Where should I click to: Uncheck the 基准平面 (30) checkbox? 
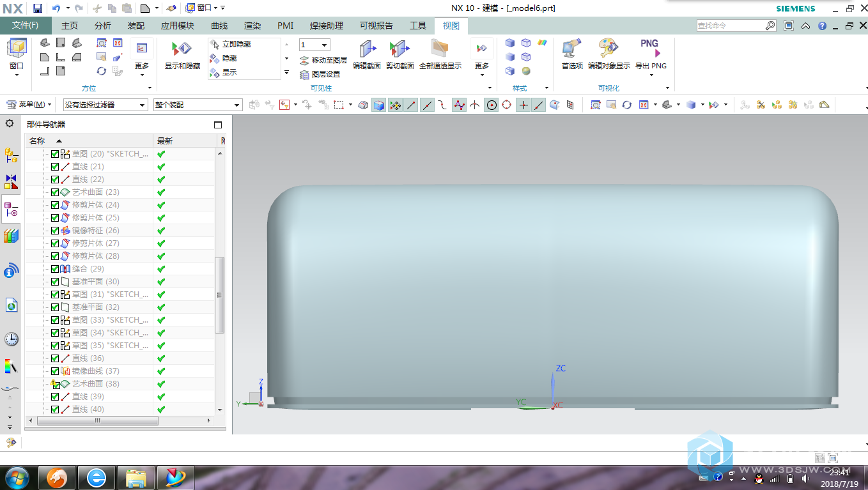pyautogui.click(x=55, y=282)
